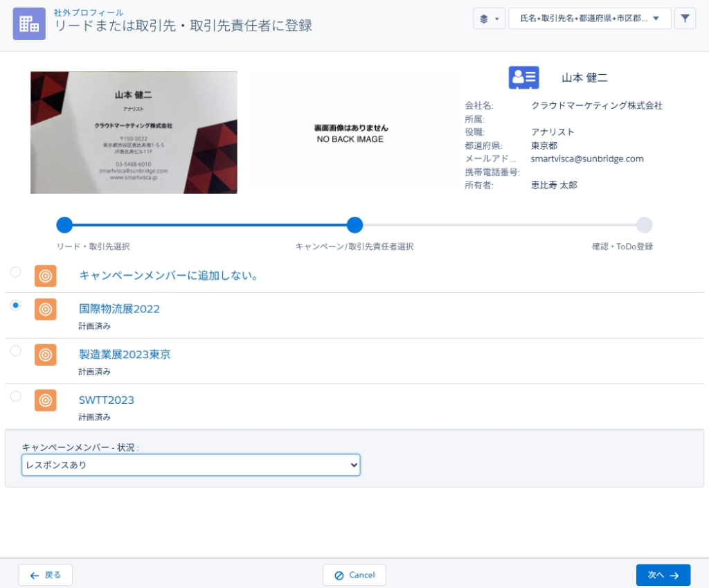Click campaign icon next to 国際物流展2022

pyautogui.click(x=46, y=309)
